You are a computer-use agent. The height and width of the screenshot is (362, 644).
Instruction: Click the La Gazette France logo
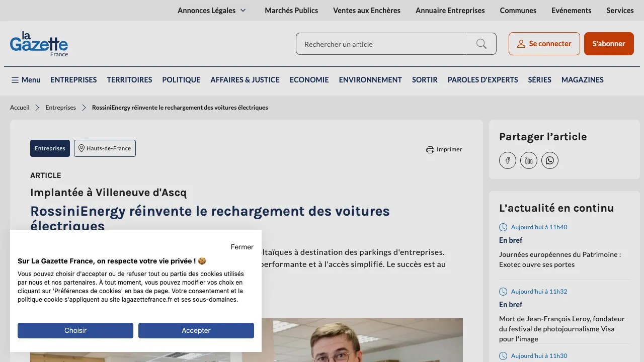(x=39, y=44)
